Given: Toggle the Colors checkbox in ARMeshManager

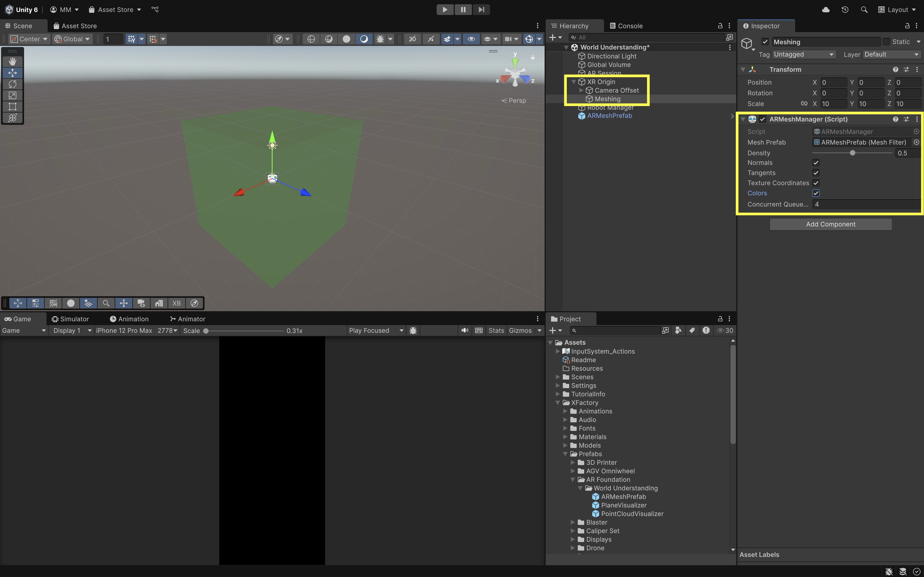Looking at the screenshot, I should click(816, 193).
